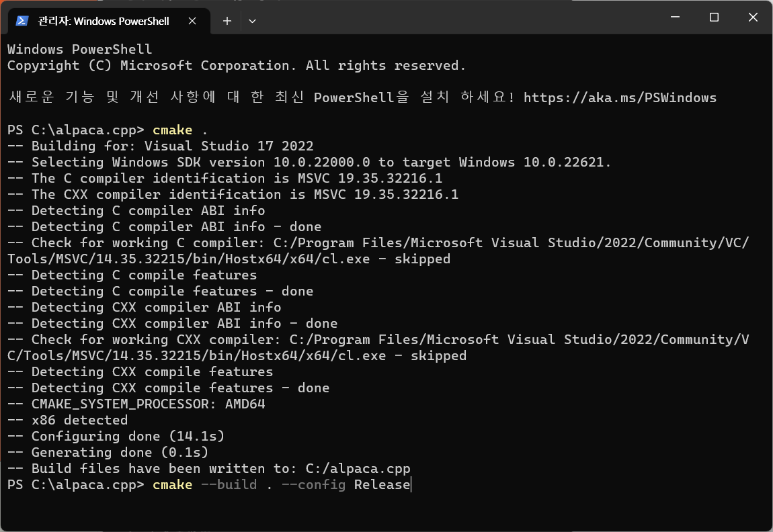The image size is (773, 532).
Task: Click the Generating done (0.1s) line
Action: coord(108,452)
